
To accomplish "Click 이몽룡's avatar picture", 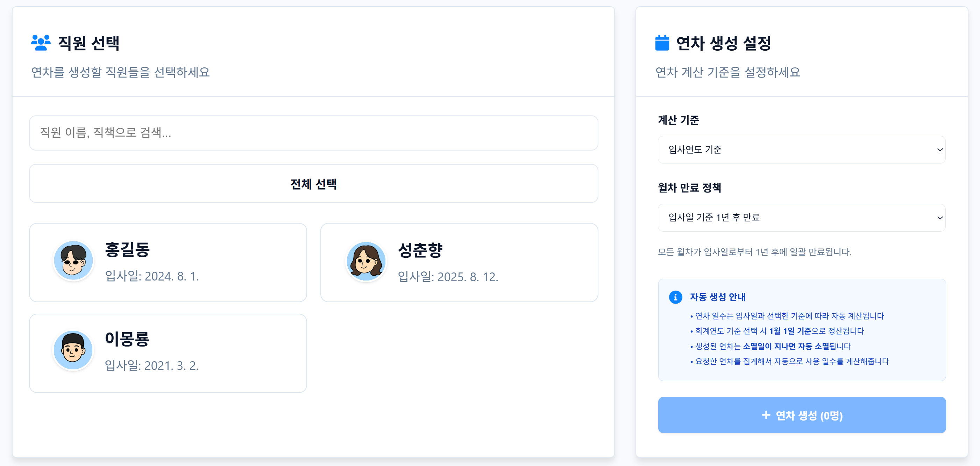I will (x=73, y=350).
